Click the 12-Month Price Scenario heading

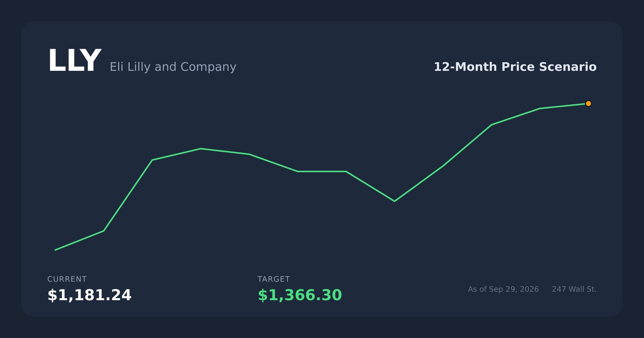(515, 67)
